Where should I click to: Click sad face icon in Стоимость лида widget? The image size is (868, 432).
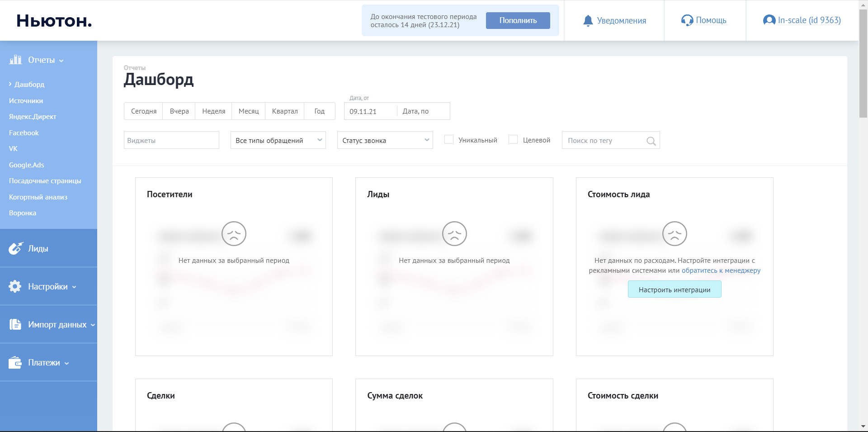coord(675,233)
